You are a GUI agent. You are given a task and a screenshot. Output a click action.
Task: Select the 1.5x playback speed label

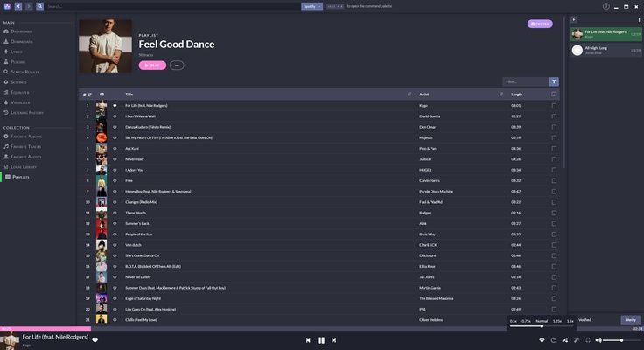pos(570,321)
